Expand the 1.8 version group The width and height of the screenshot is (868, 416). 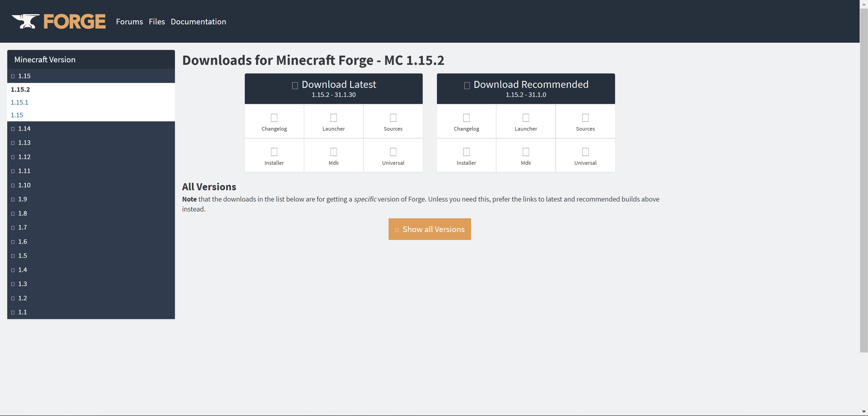click(x=91, y=213)
